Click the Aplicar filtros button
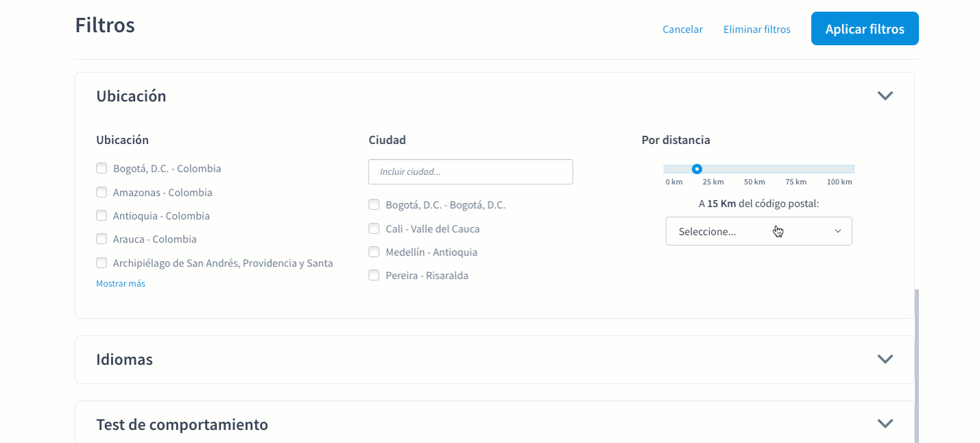This screenshot has height=443, width=980. (x=864, y=28)
